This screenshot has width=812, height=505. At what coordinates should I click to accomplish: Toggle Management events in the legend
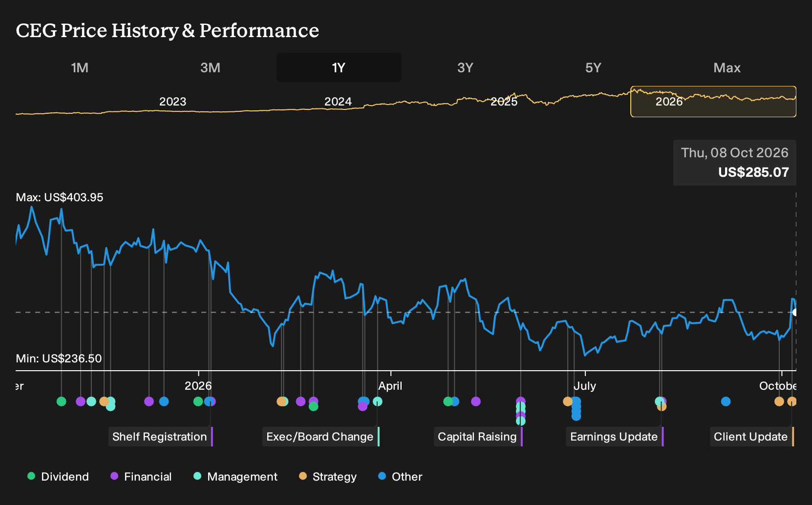point(235,477)
